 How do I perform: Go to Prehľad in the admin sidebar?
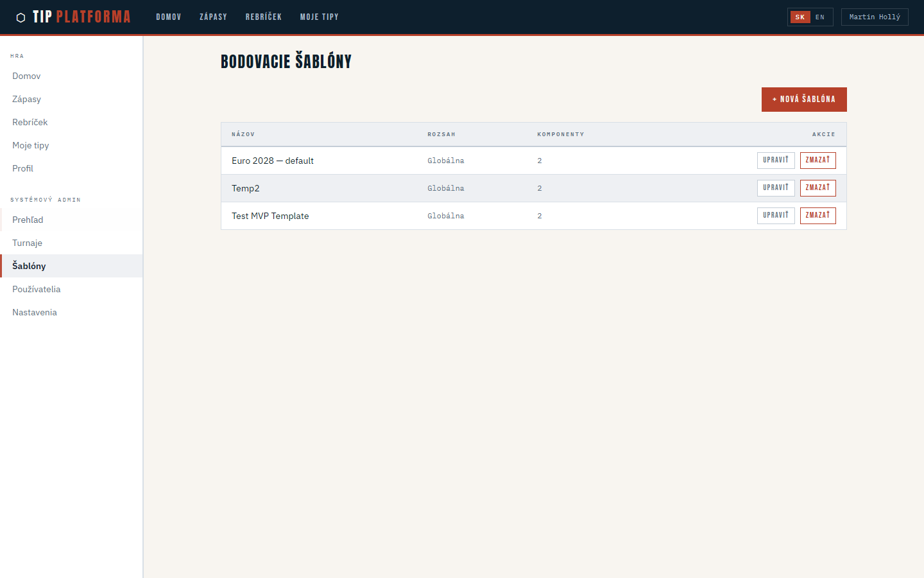(28, 220)
